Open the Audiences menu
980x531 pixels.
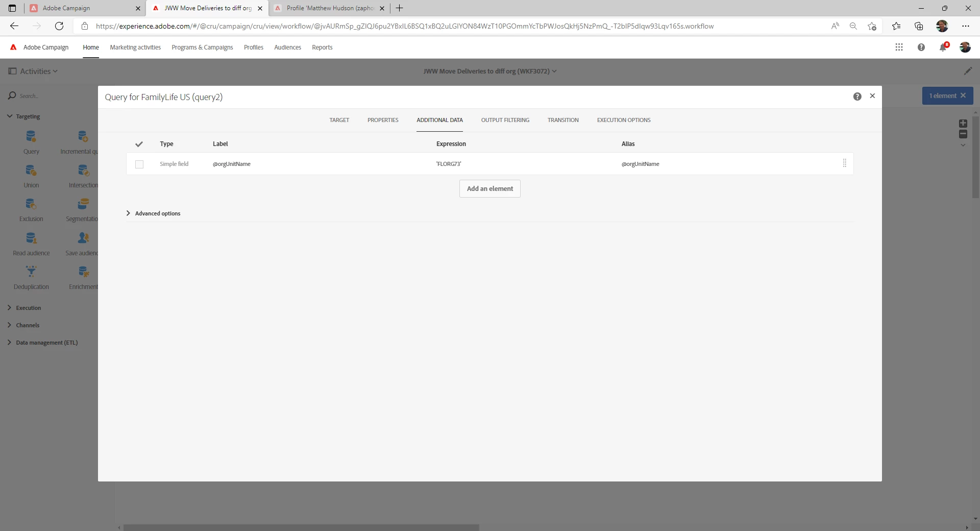[x=288, y=47]
